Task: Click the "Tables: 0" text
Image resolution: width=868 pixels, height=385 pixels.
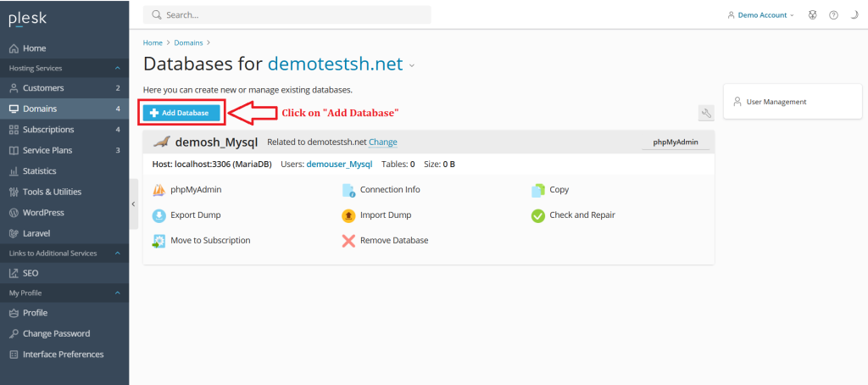Action: 398,165
